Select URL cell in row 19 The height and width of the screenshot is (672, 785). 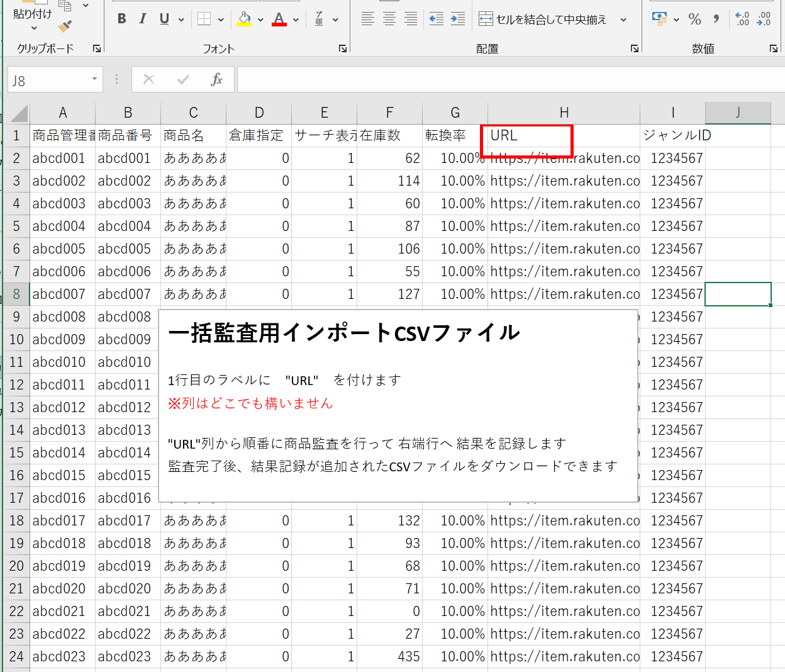(564, 543)
